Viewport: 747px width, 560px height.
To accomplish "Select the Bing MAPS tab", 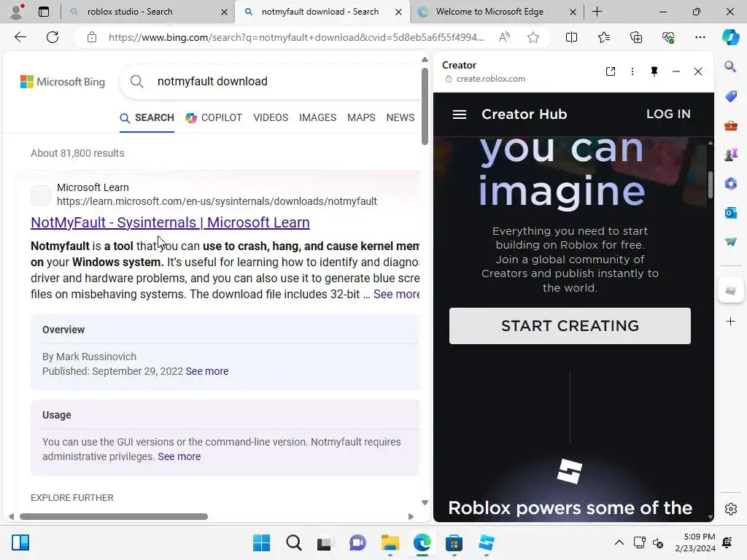I will (x=361, y=117).
